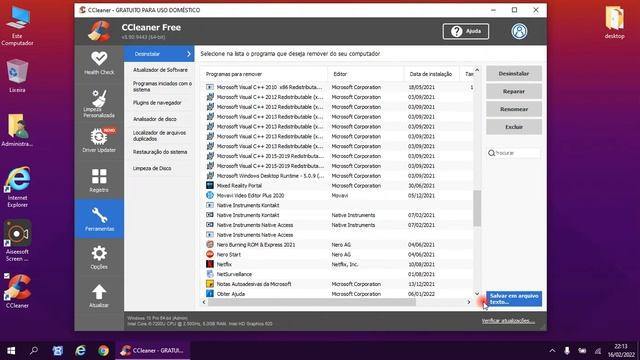This screenshot has width=640, height=360.
Task: Open Localizador de arquivos duplicados
Action: [159, 136]
